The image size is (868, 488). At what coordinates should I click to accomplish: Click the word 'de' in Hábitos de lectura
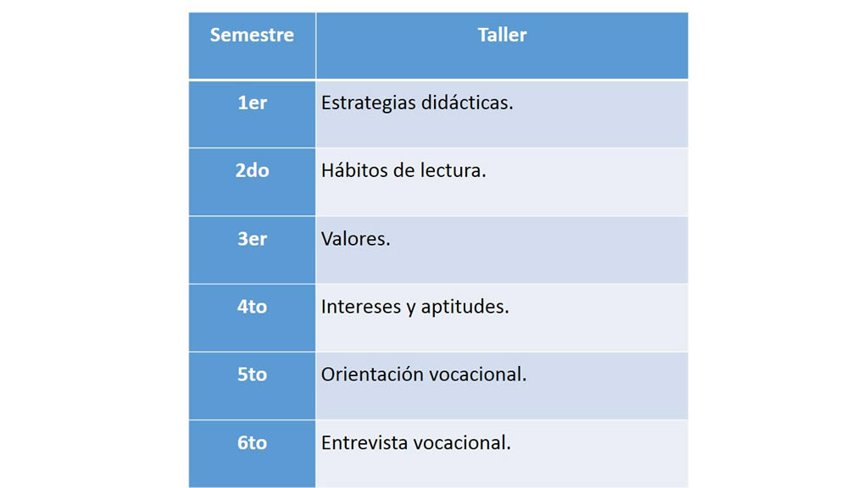[403, 171]
